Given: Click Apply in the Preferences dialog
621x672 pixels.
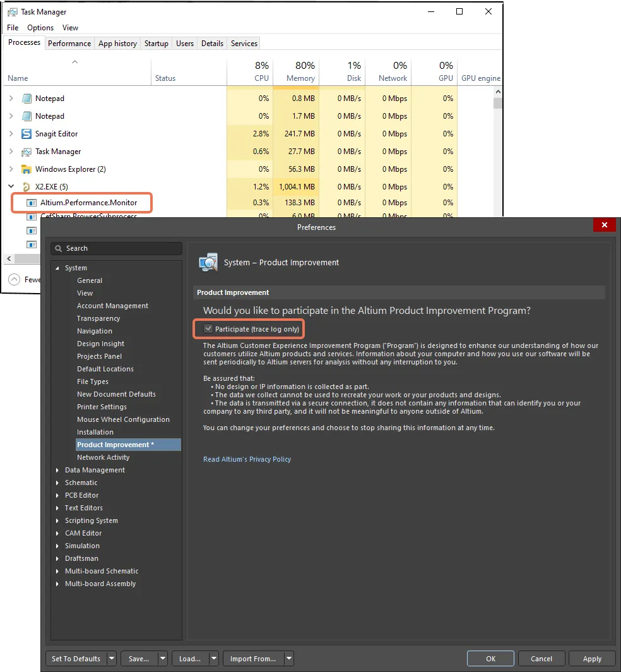Looking at the screenshot, I should pos(592,658).
